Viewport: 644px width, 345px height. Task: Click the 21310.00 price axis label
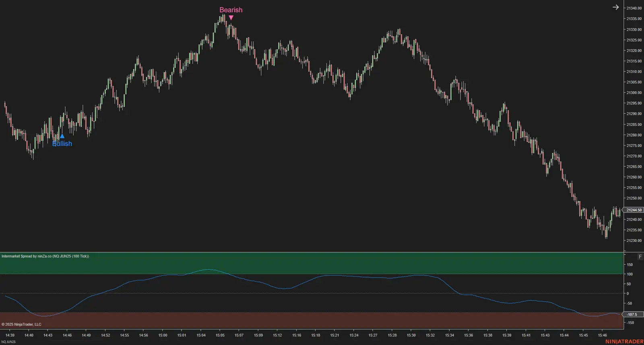634,72
